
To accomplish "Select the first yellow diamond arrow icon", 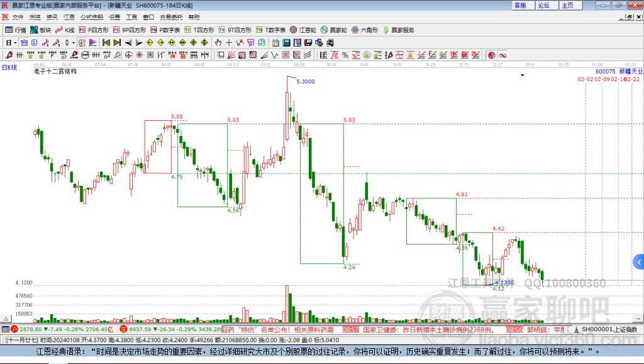I will pyautogui.click(x=150, y=43).
